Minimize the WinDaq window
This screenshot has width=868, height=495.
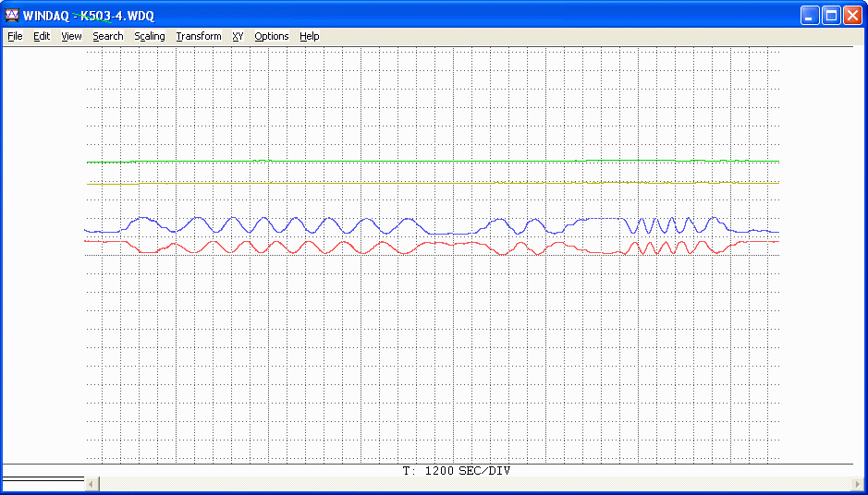pyautogui.click(x=810, y=15)
